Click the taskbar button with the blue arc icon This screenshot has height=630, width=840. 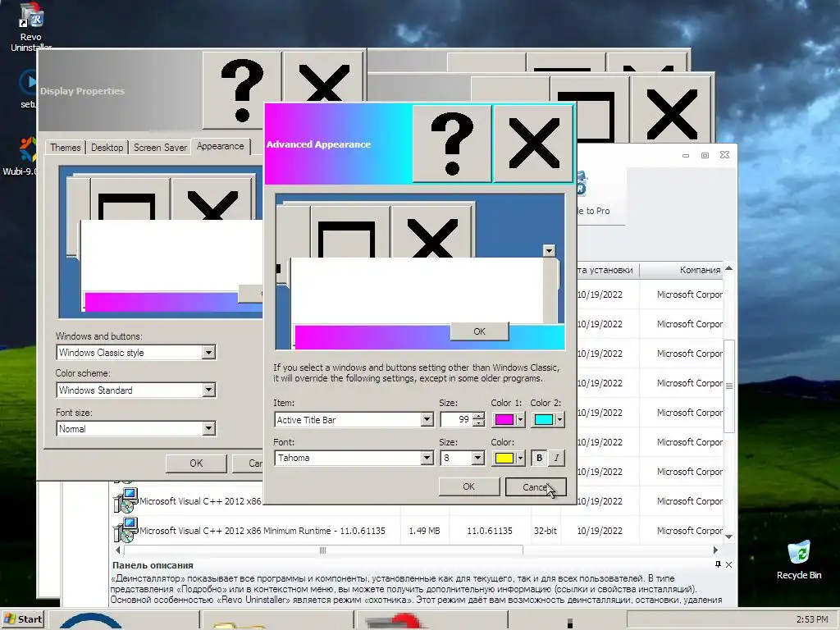123,620
